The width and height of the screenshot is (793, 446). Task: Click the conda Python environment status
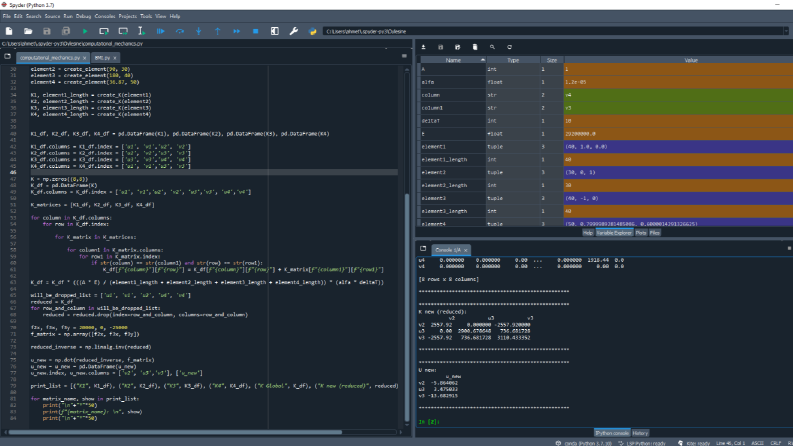pos(583,443)
